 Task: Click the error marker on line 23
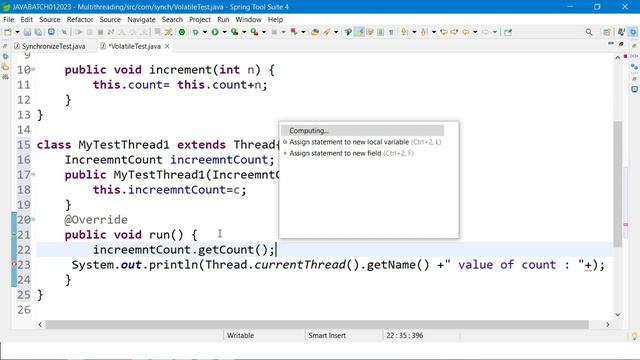[14, 264]
